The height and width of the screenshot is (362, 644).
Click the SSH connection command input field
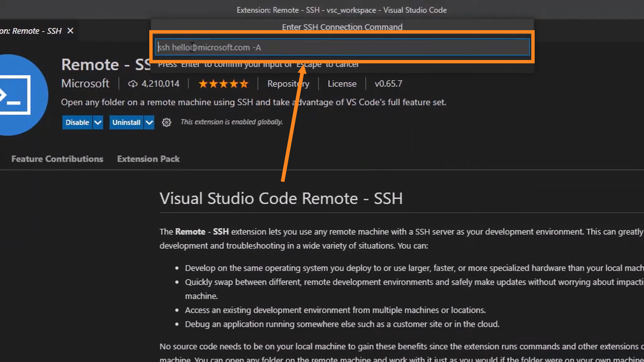point(342,47)
